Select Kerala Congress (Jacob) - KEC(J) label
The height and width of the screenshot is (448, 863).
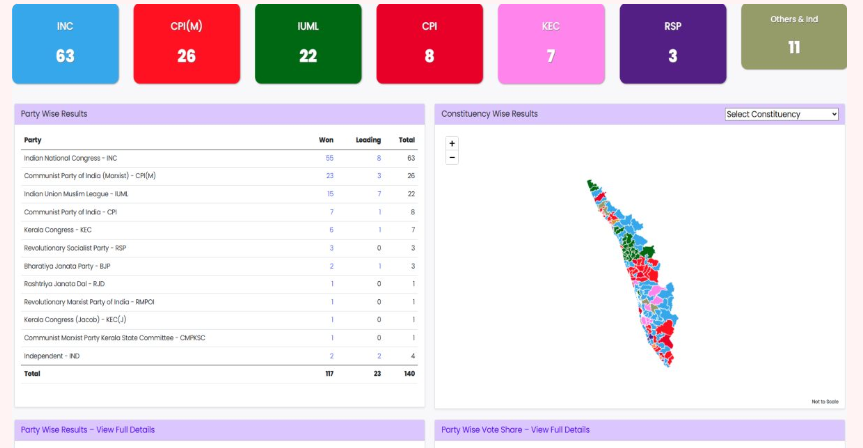tap(75, 319)
